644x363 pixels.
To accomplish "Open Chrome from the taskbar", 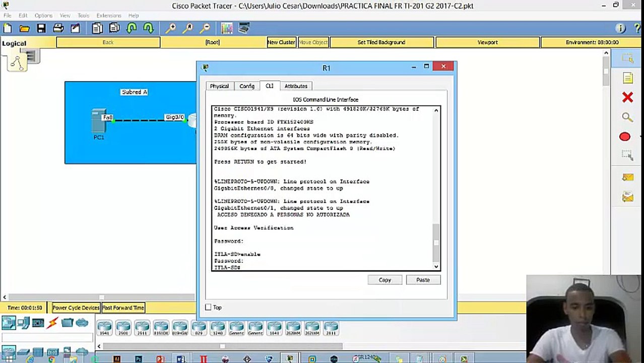I will click(x=51, y=359).
